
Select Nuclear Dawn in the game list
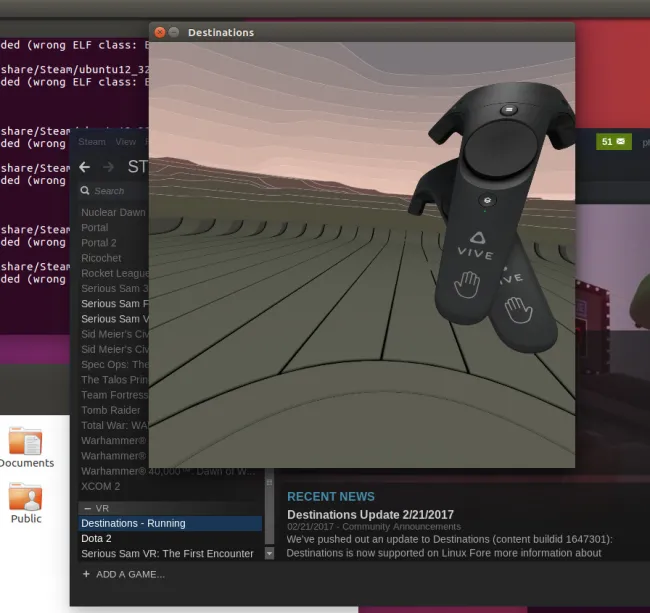(113, 212)
